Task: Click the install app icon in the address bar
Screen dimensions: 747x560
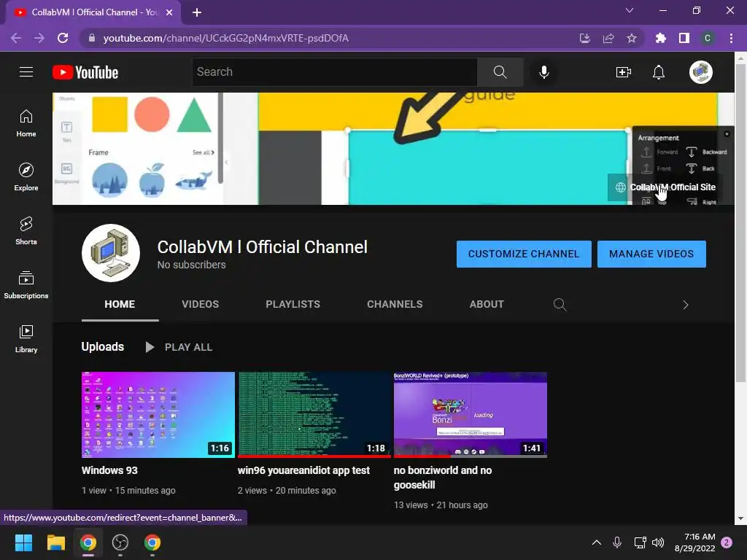Action: pos(585,38)
